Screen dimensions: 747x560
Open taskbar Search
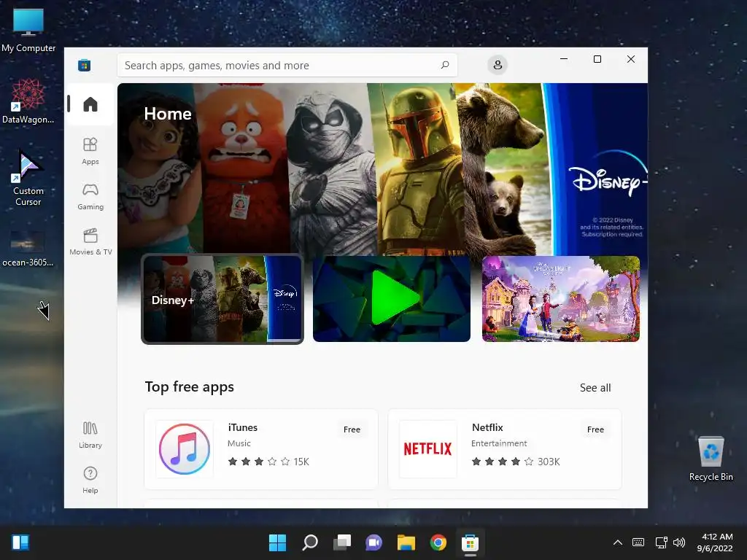[x=309, y=542]
